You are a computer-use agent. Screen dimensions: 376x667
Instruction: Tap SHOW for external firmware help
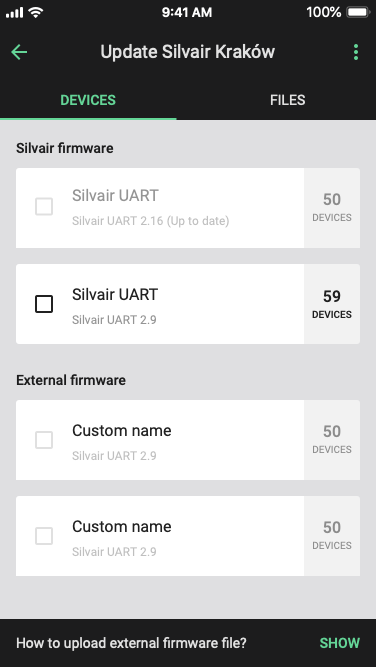tap(339, 643)
